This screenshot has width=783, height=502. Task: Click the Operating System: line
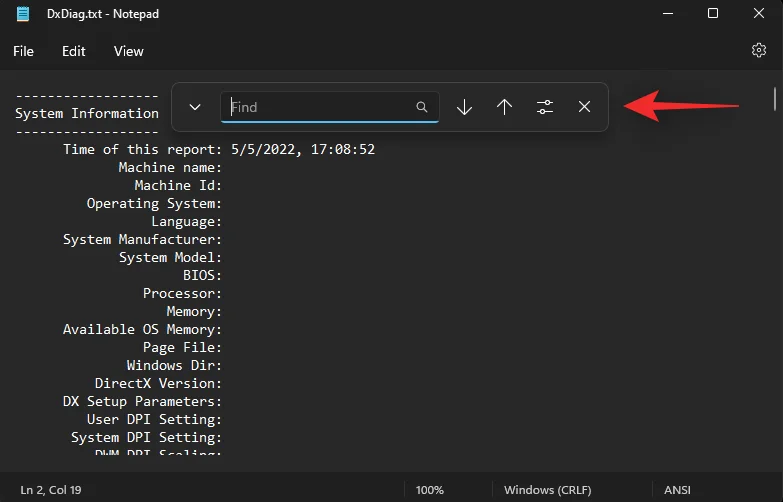(154, 203)
